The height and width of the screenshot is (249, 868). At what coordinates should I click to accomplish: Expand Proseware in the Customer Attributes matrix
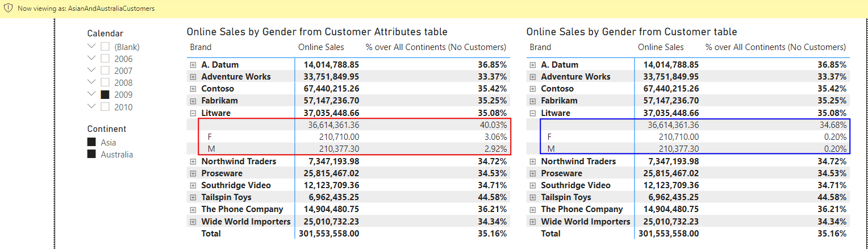pyautogui.click(x=193, y=173)
